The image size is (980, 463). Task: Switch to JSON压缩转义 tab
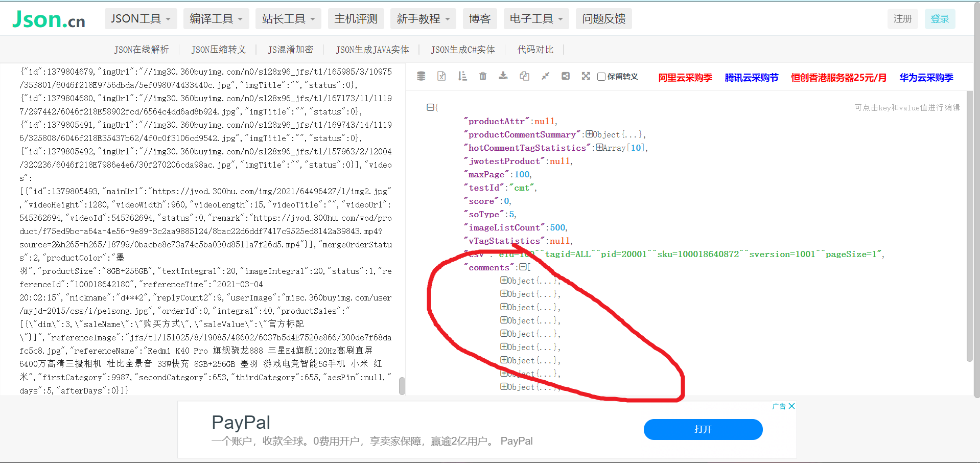click(x=219, y=50)
